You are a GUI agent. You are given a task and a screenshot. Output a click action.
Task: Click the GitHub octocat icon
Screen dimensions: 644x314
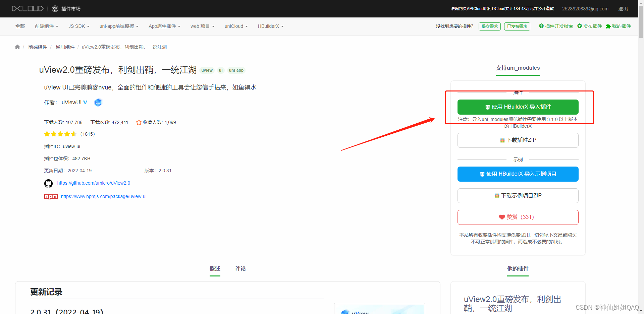click(49, 183)
